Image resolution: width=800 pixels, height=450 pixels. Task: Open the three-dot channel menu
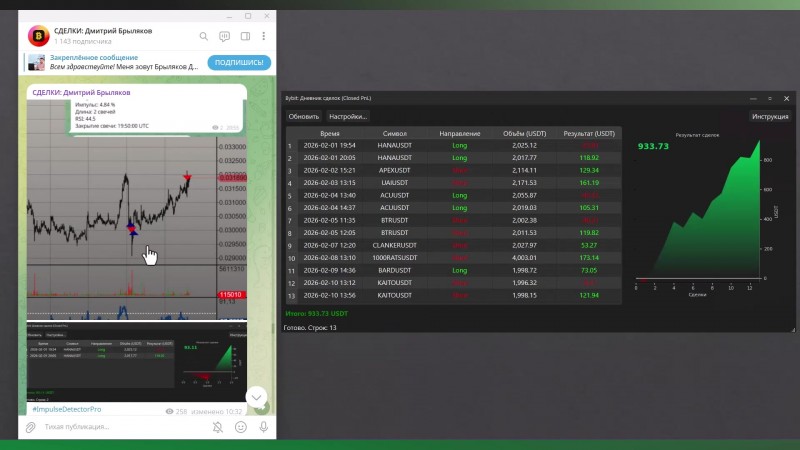point(264,36)
